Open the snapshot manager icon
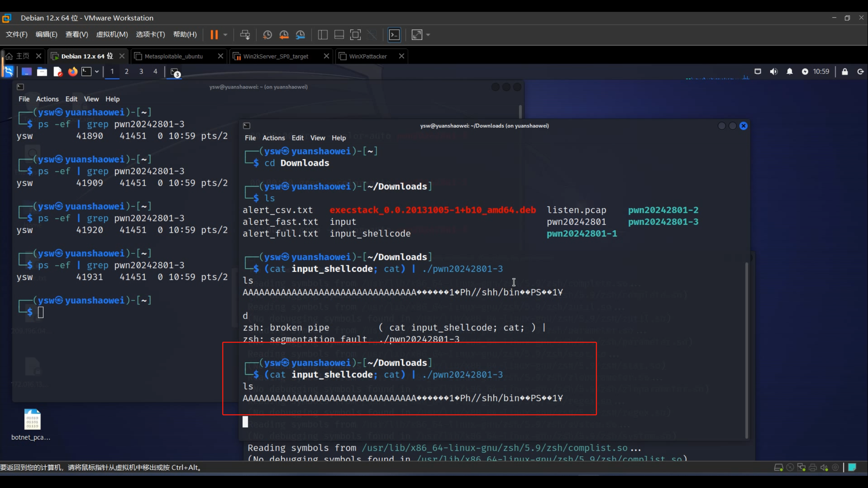The image size is (868, 488). pos(300,35)
